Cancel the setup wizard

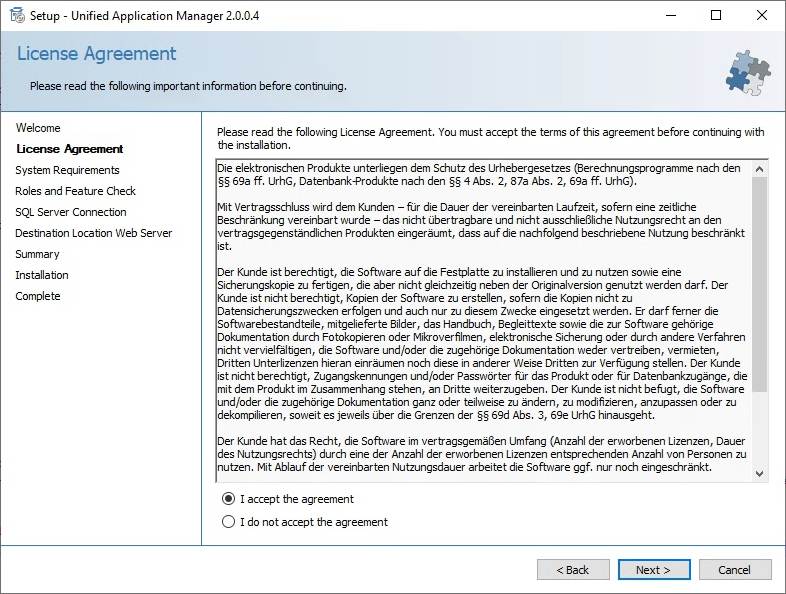tap(735, 570)
